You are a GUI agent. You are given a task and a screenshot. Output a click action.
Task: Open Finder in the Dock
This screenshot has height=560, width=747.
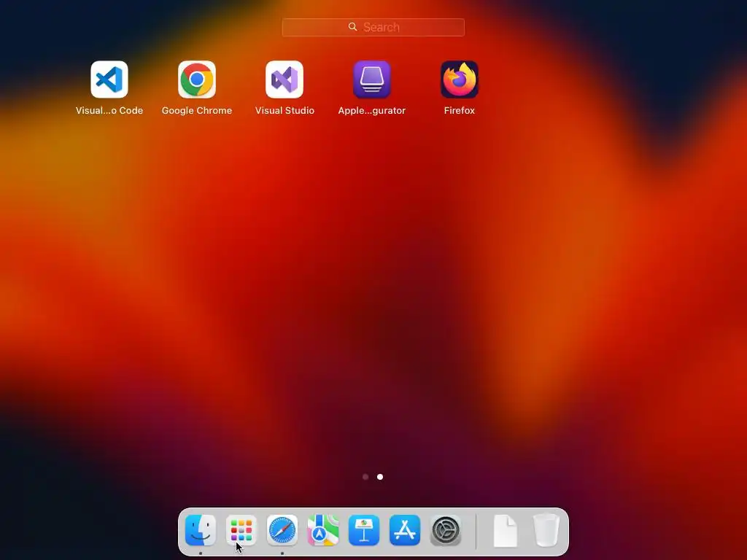(201, 530)
